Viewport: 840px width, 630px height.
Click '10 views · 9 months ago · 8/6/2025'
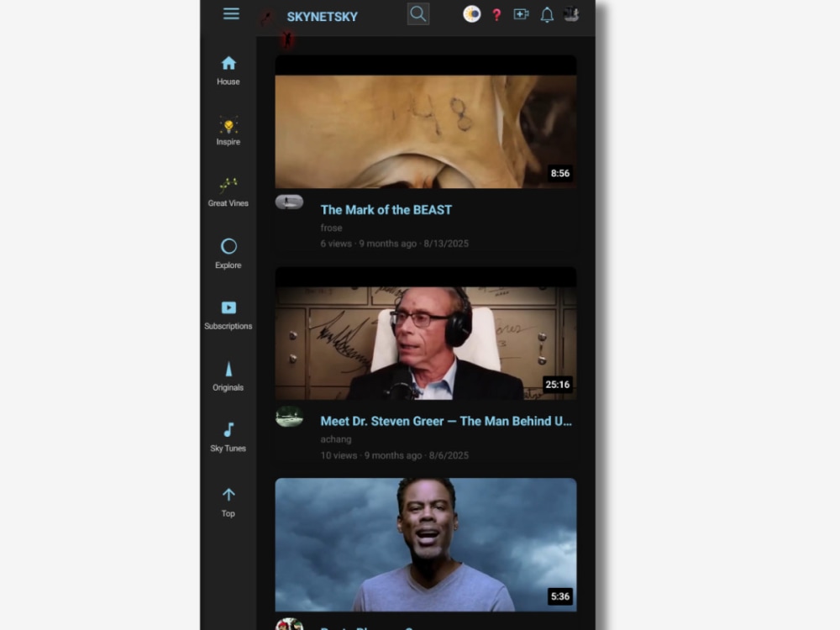pos(394,455)
